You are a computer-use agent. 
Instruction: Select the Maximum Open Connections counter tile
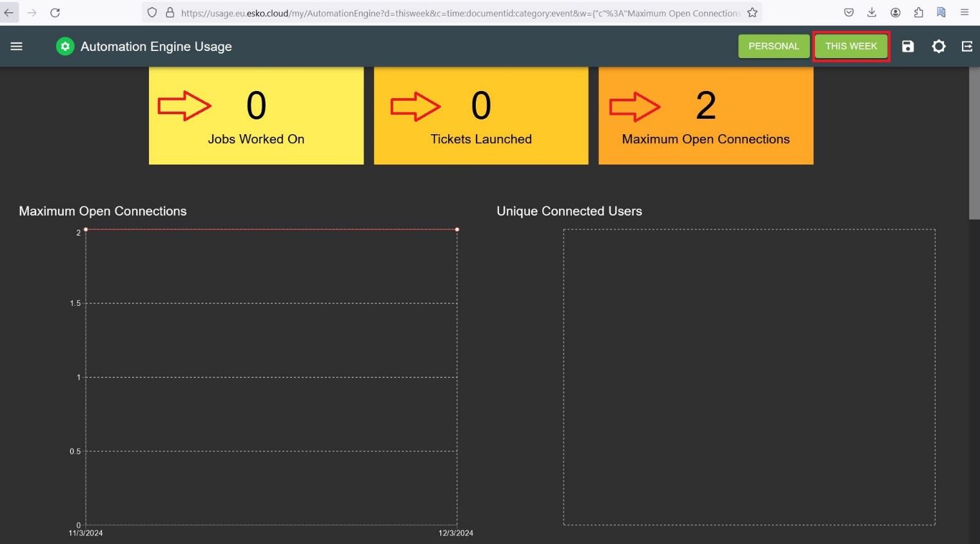click(x=705, y=116)
